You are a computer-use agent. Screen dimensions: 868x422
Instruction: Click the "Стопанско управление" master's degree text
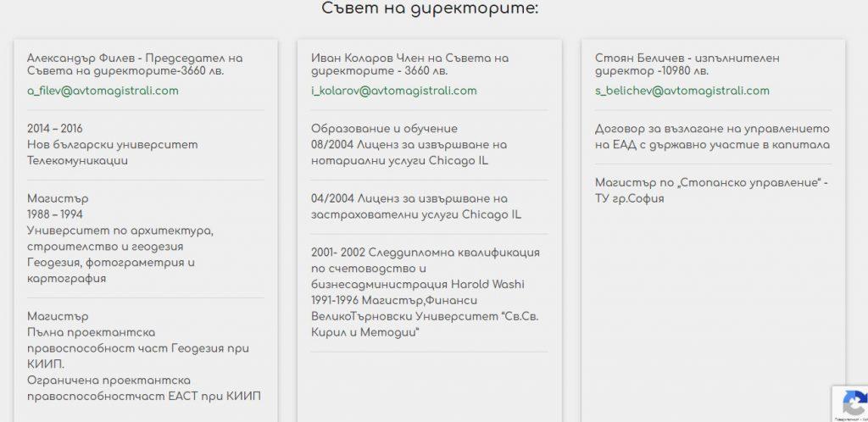(712, 191)
